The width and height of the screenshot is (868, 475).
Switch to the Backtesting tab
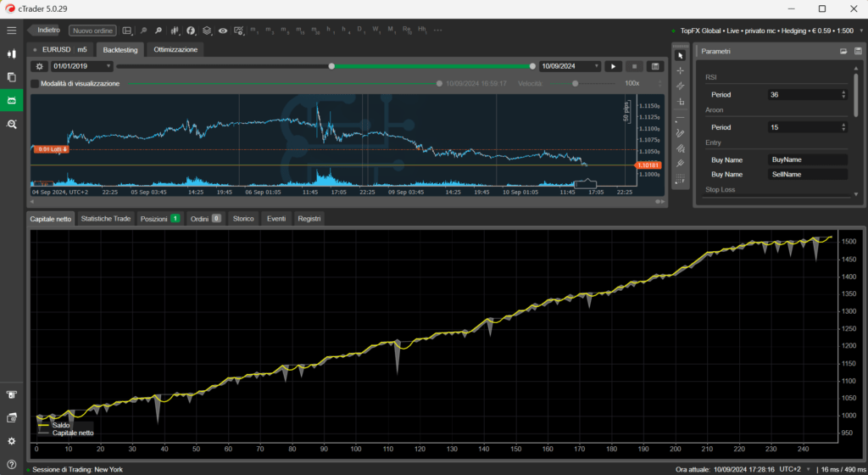point(120,50)
